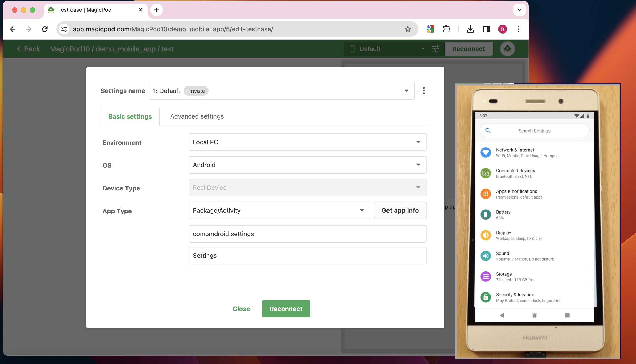This screenshot has width=636, height=364.
Task: Open Apps & notifications icon on phone
Action: coord(486,194)
